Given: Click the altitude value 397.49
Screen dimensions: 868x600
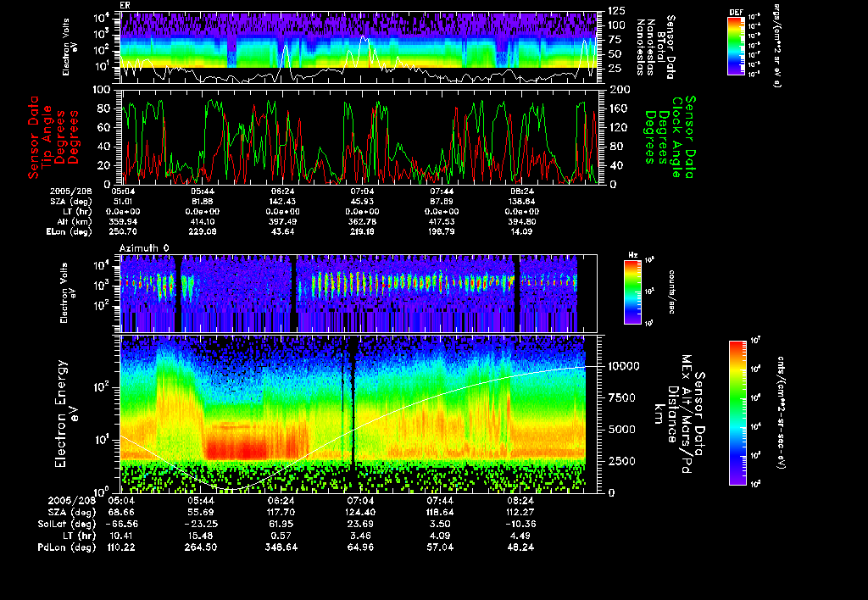Looking at the screenshot, I should pos(281,221).
